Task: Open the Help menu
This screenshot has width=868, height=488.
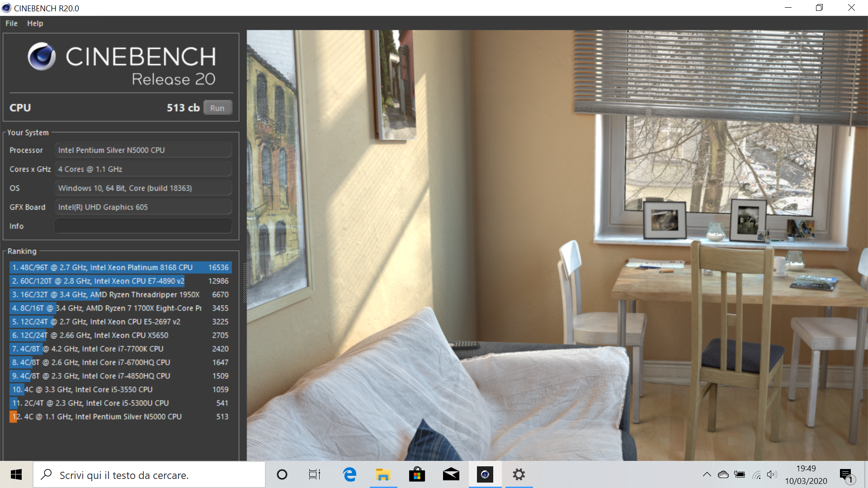Action: point(35,23)
